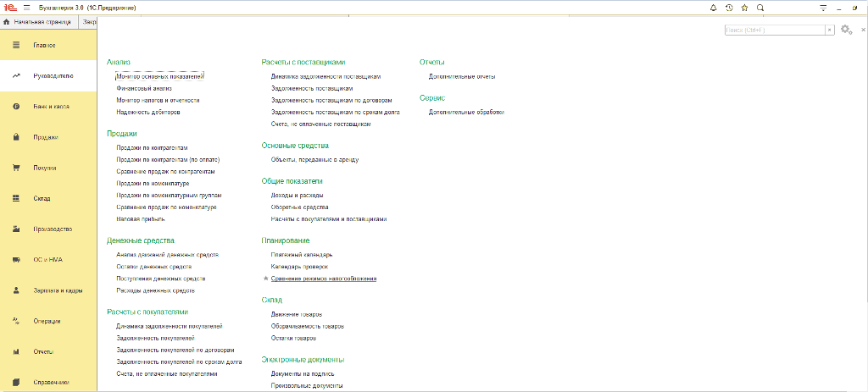Screen dimensions: 868x392
Task: Toggle favorite star beside Сравнение режимов налогообложения
Action: [265, 279]
